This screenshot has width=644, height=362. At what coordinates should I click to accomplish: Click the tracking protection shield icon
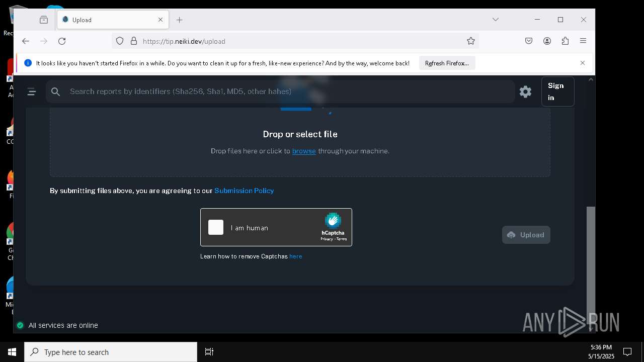click(x=120, y=41)
